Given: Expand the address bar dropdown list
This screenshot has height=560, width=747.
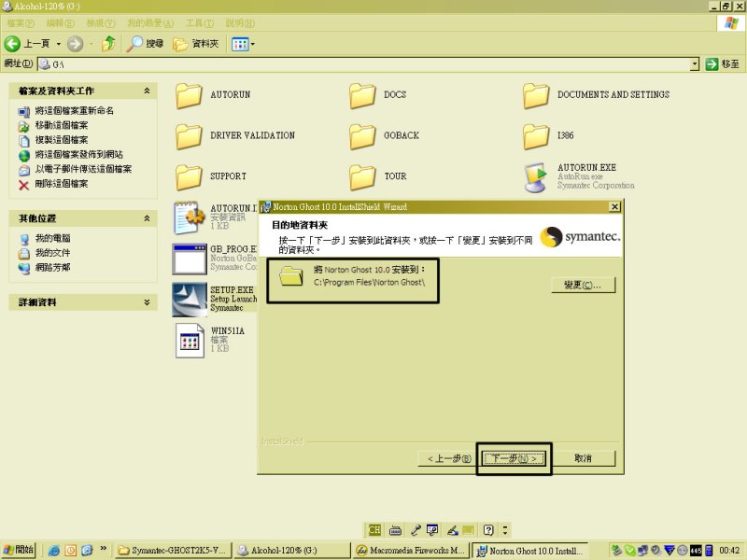Looking at the screenshot, I should coord(695,63).
